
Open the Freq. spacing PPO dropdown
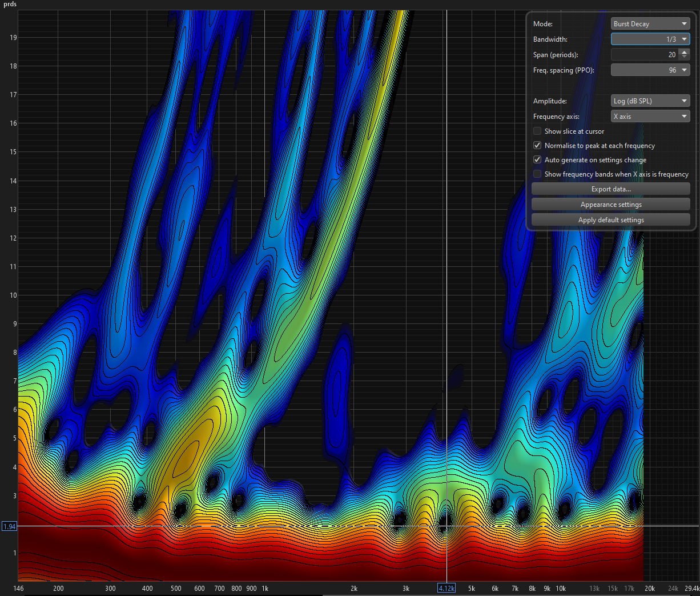(x=650, y=70)
